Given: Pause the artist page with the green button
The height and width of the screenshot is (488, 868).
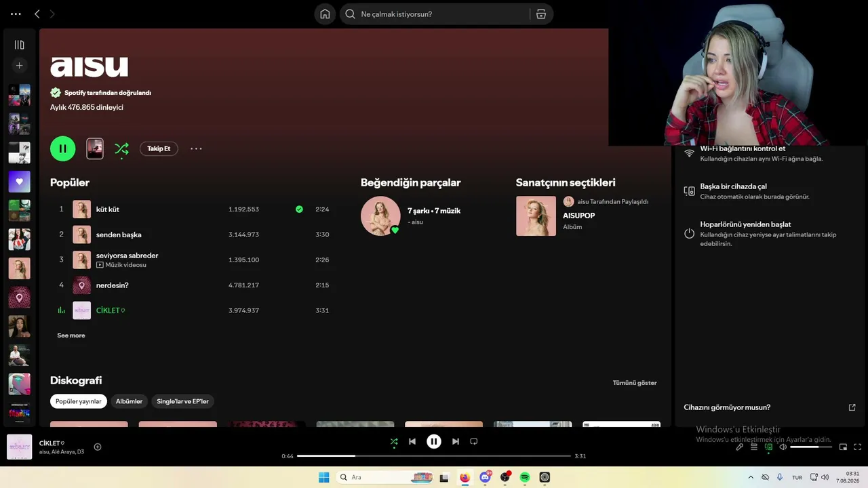Looking at the screenshot, I should (62, 148).
